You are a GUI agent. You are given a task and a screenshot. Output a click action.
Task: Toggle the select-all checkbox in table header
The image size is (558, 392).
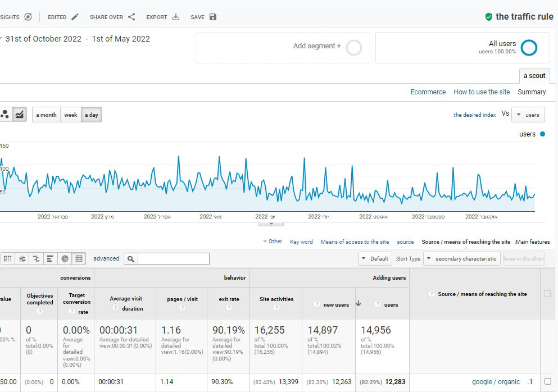click(548, 294)
